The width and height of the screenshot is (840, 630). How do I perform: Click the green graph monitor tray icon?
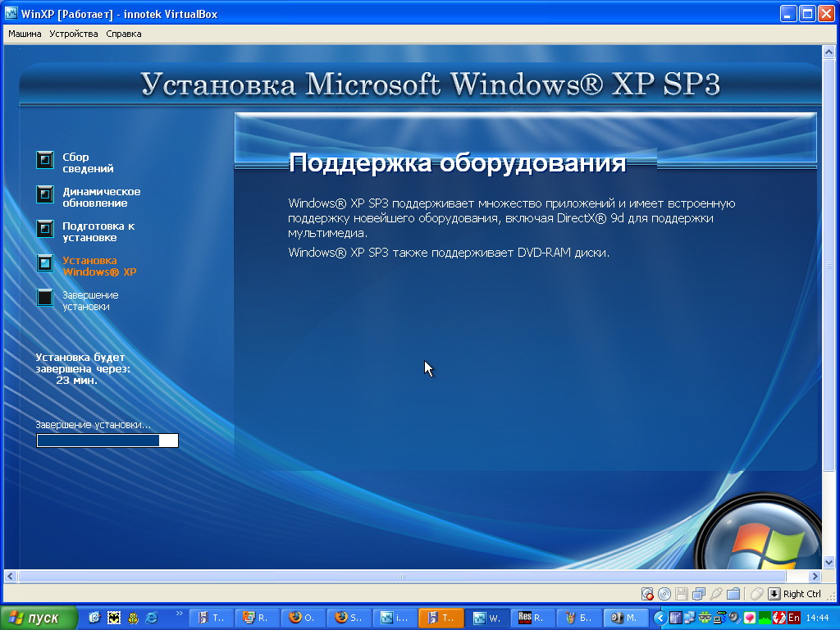click(765, 619)
